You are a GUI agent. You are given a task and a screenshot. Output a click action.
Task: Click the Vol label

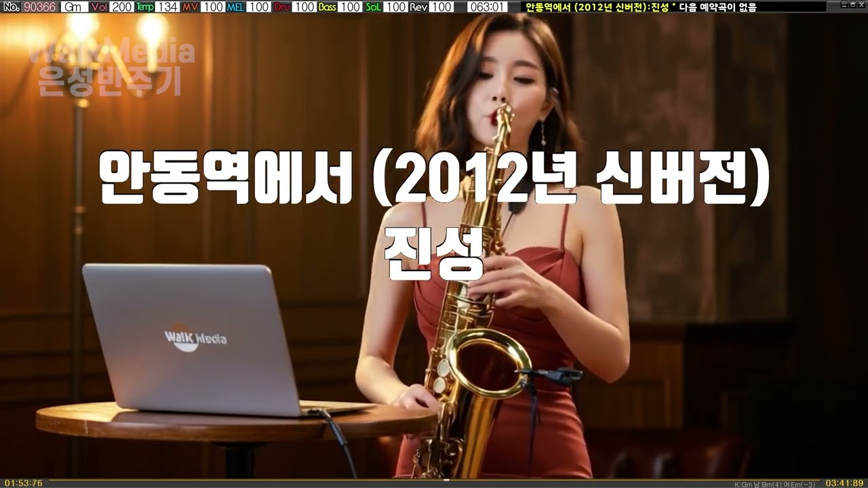pos(99,7)
